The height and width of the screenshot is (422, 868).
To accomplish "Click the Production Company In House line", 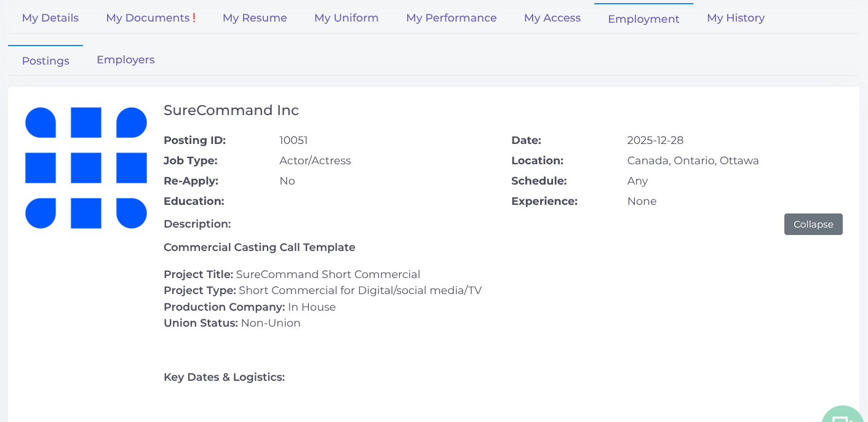I will point(250,307).
